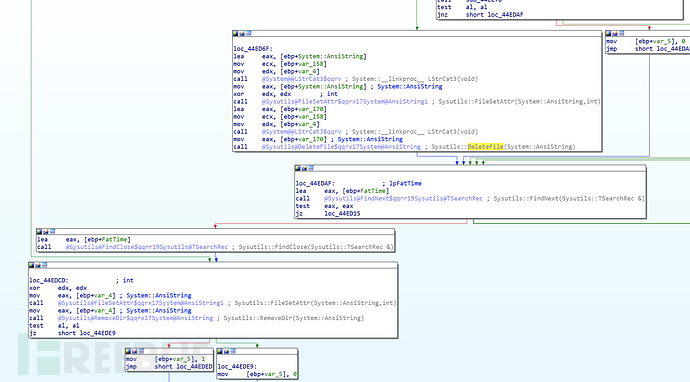Open color picker of loc_44EDCD node
690x382 pixels.
pyautogui.click(x=31, y=265)
